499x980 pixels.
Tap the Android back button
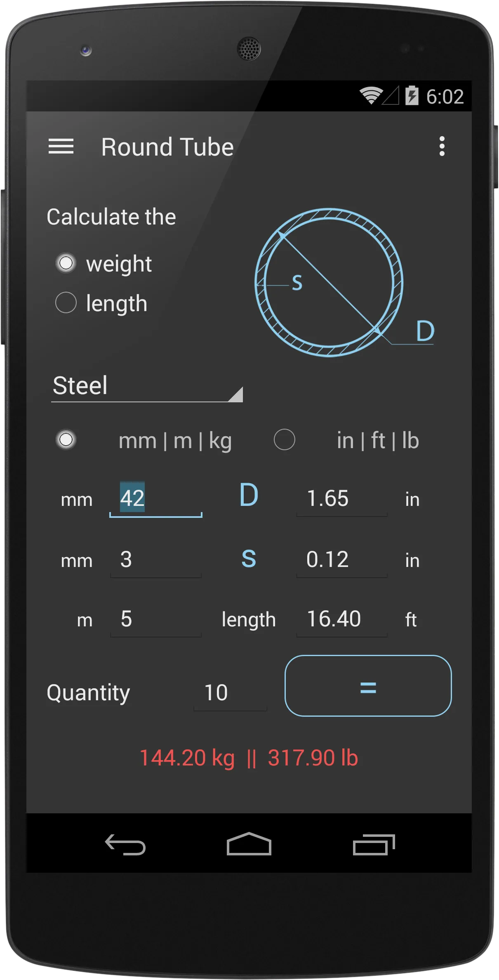click(x=125, y=844)
